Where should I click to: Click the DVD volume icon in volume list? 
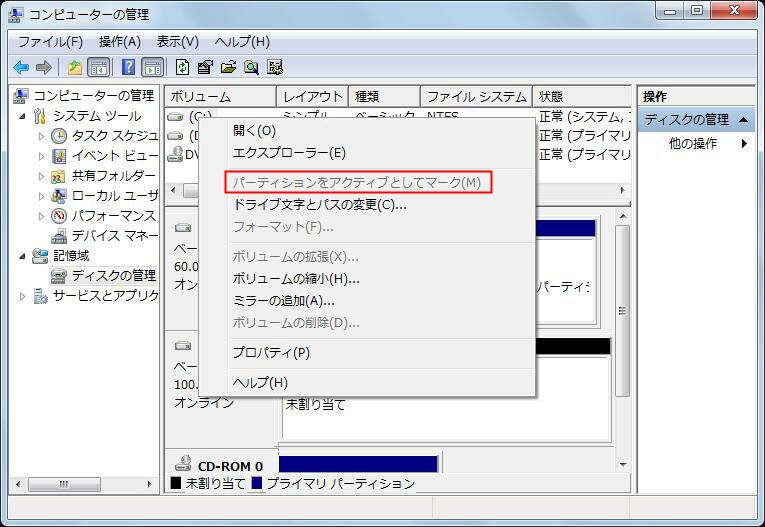tap(175, 154)
